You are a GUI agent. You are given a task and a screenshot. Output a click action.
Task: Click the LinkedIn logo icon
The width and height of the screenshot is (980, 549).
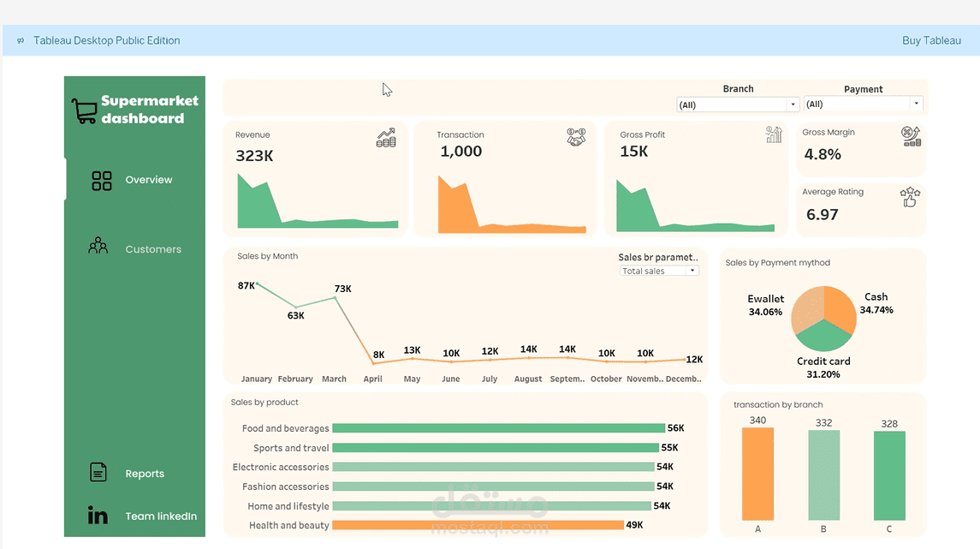pos(98,515)
